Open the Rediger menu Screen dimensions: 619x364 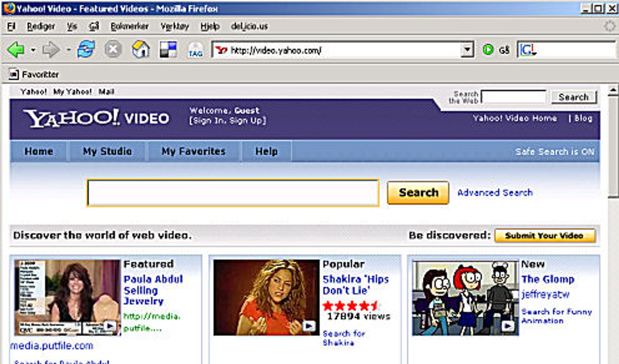41,26
